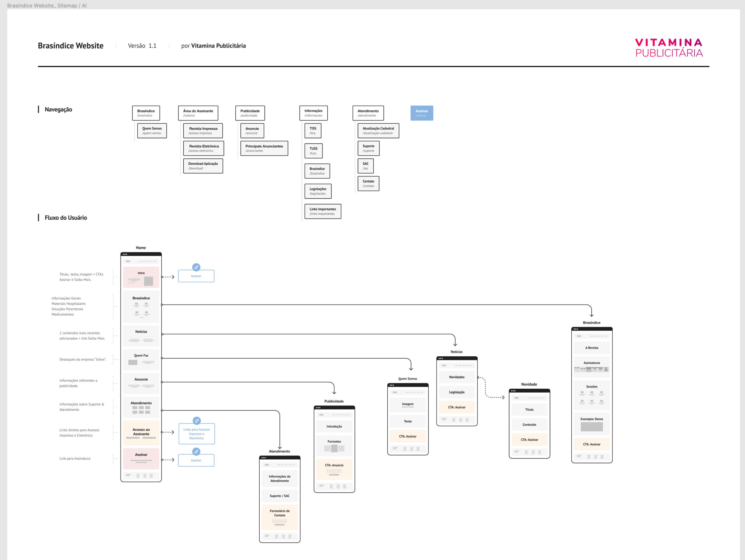
Task: Select Contato /contato navigation box
Action: [x=368, y=184]
